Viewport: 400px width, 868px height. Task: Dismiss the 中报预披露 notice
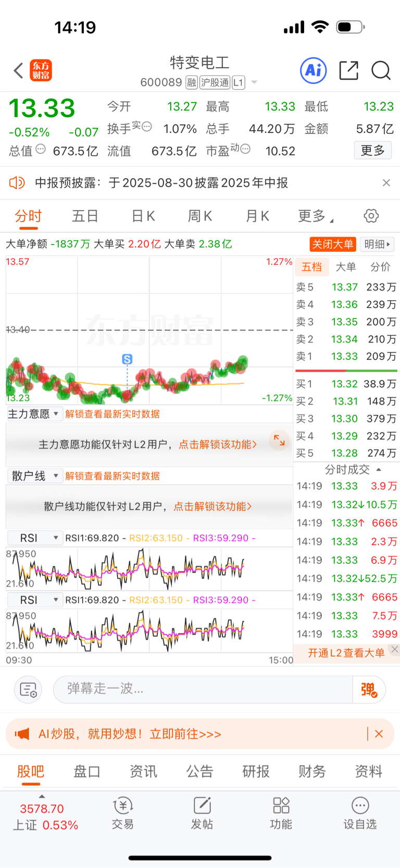[x=386, y=182]
